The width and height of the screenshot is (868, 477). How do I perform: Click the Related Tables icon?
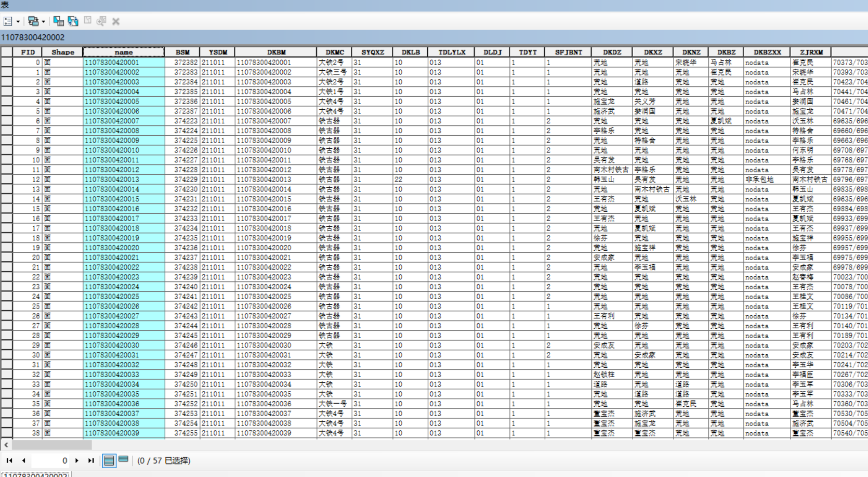[33, 21]
